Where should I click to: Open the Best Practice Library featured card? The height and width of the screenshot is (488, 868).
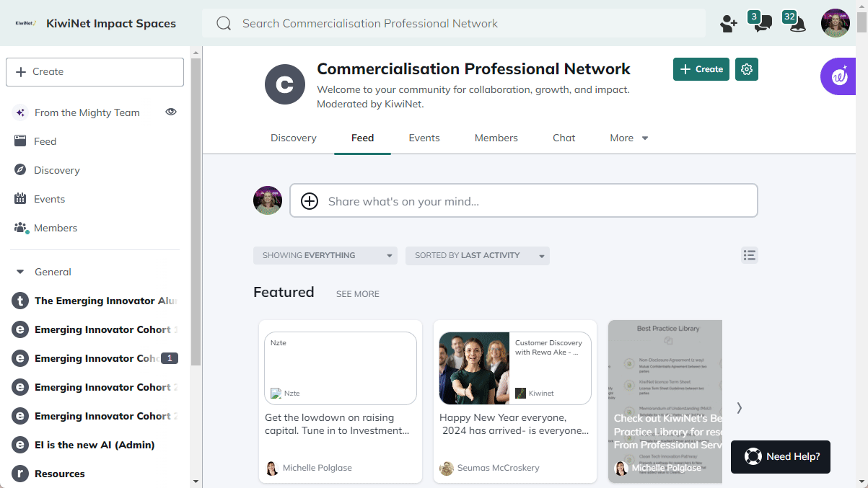[665, 402]
